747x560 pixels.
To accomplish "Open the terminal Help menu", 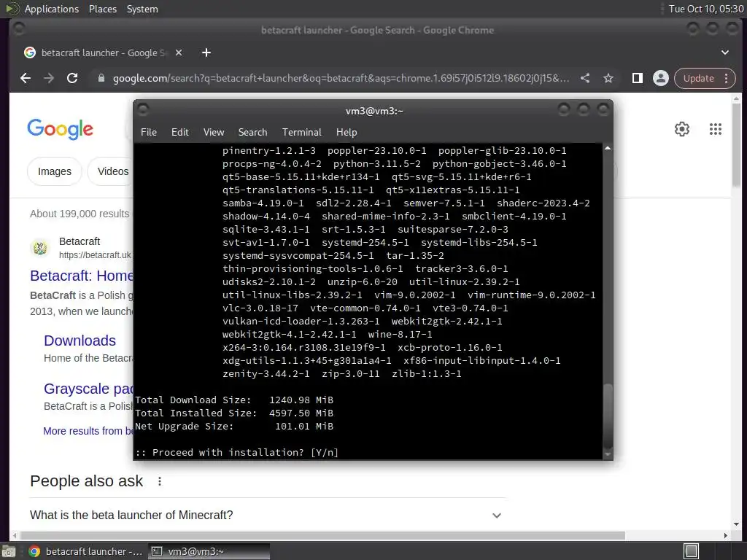I will (347, 133).
